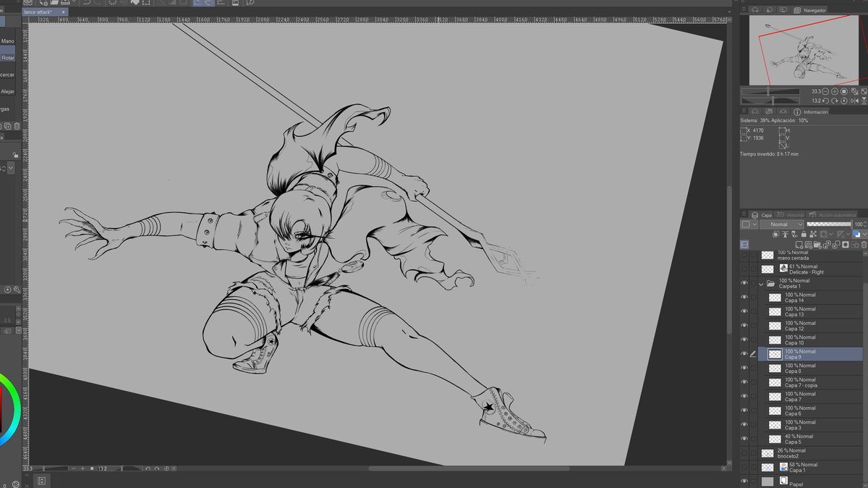Hide layer Capa 12

(x=744, y=326)
